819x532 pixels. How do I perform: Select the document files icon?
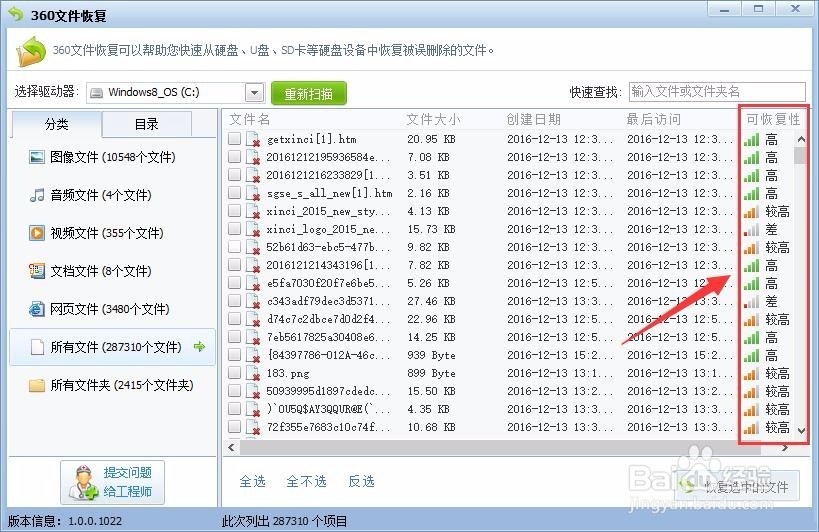(x=37, y=271)
